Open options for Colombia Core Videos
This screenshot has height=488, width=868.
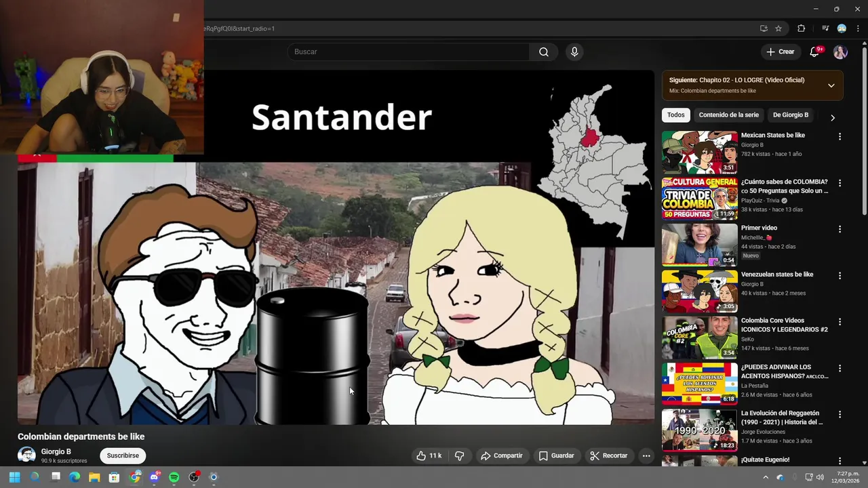pyautogui.click(x=840, y=322)
